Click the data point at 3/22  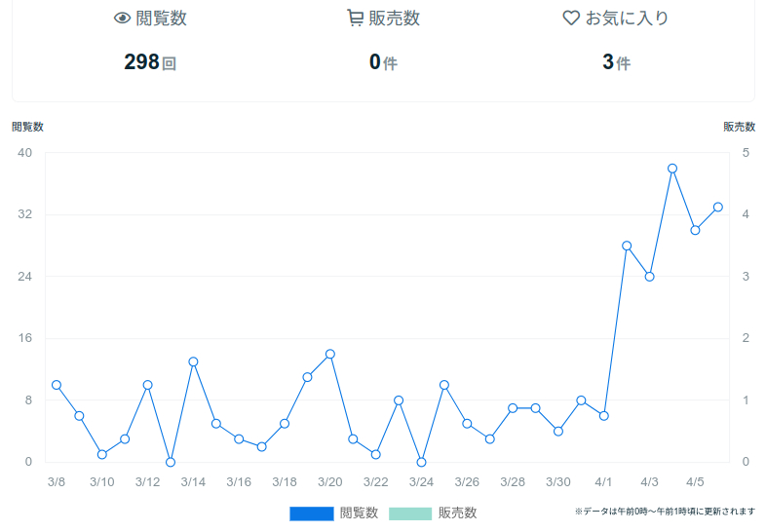click(375, 454)
